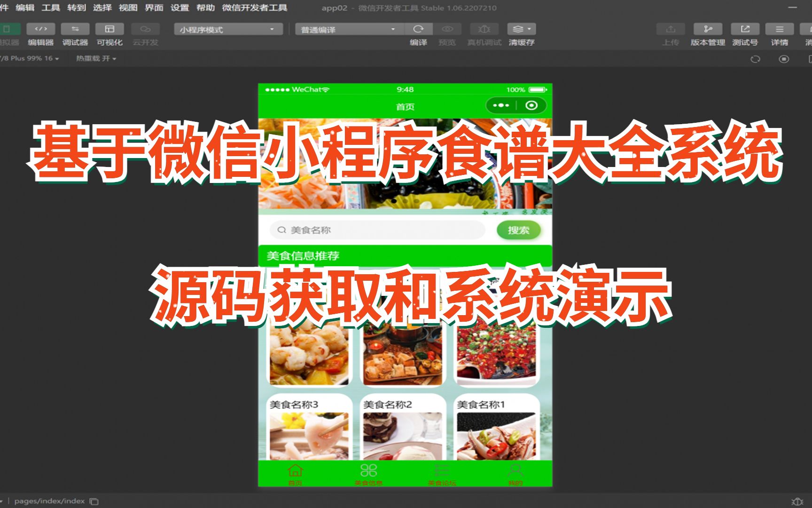This screenshot has height=508, width=812.
Task: Toggle the code editor panel icon
Action: (41, 29)
